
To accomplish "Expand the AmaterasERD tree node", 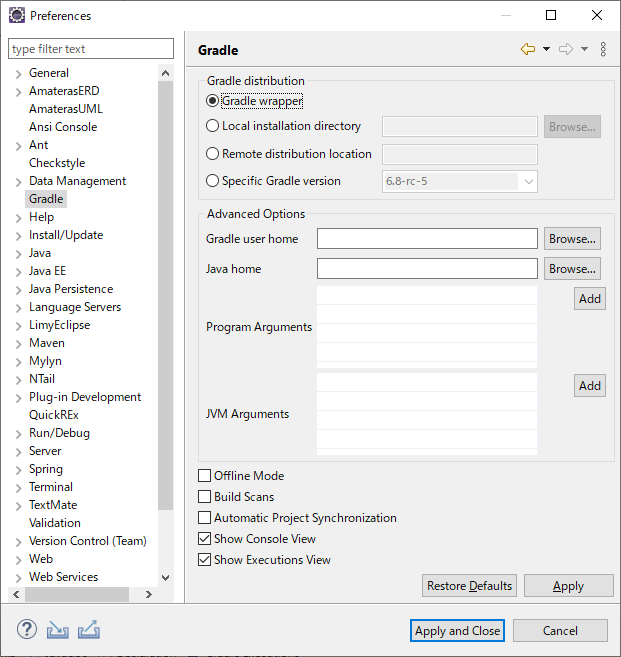I will [x=18, y=92].
